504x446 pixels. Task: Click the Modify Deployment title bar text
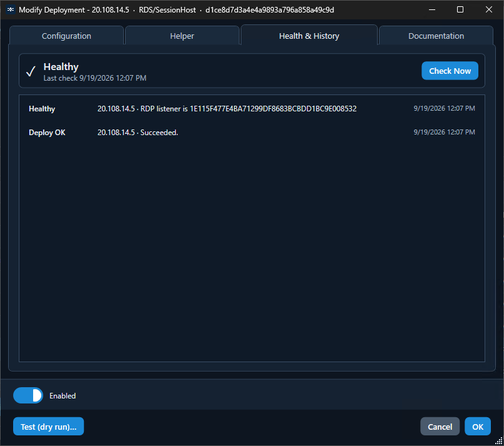pos(176,10)
